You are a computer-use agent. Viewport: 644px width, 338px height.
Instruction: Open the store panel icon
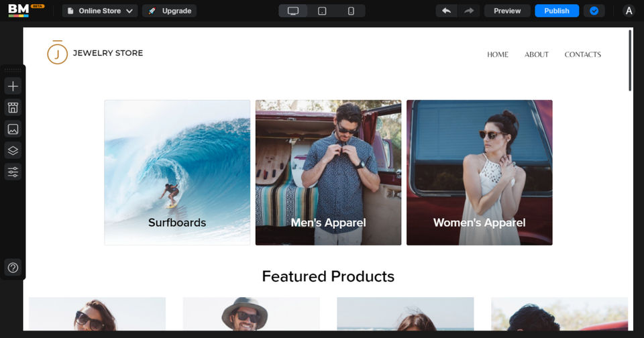[x=13, y=107]
